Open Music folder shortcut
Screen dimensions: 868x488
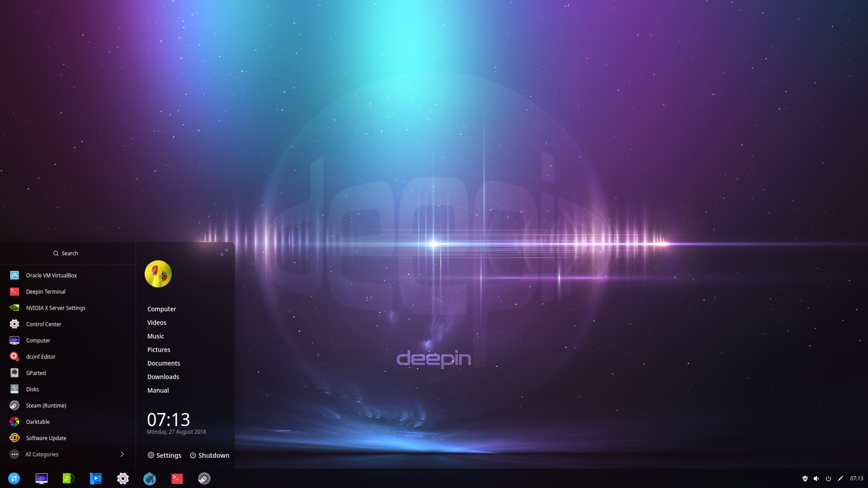click(x=156, y=336)
